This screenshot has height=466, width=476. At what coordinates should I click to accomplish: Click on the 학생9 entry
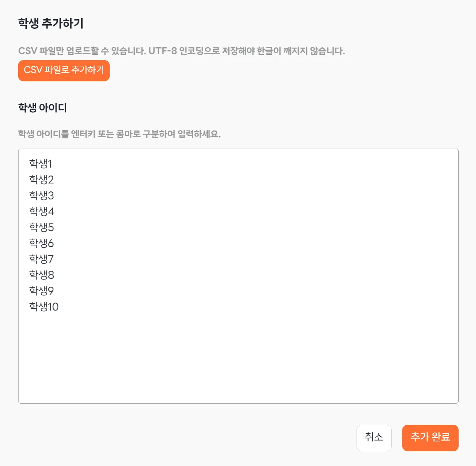pos(42,291)
